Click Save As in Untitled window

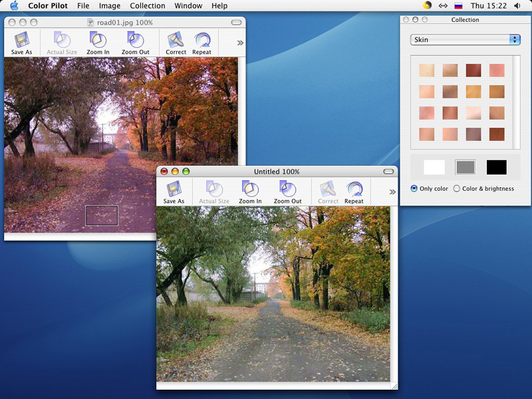tap(174, 192)
